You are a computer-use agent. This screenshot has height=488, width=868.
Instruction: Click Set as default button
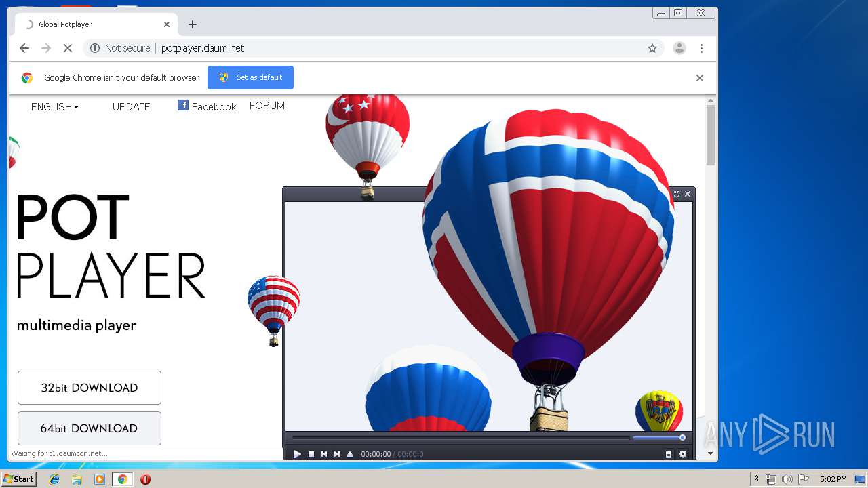(x=250, y=77)
